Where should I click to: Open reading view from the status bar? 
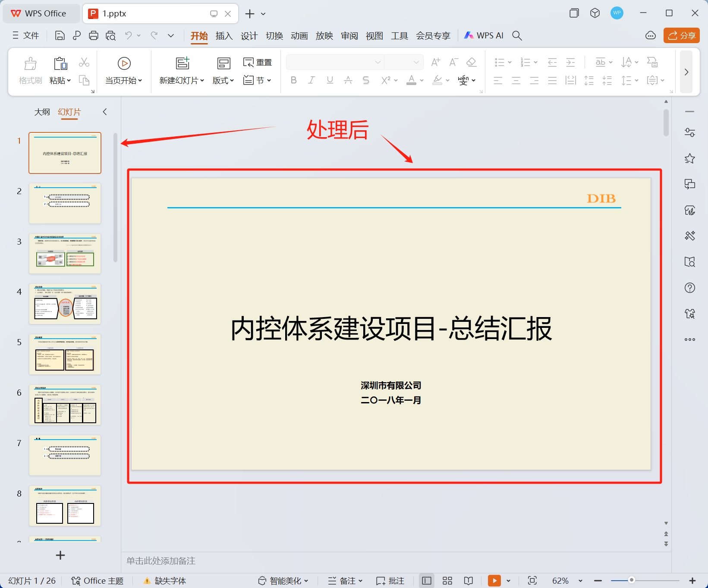pos(468,580)
